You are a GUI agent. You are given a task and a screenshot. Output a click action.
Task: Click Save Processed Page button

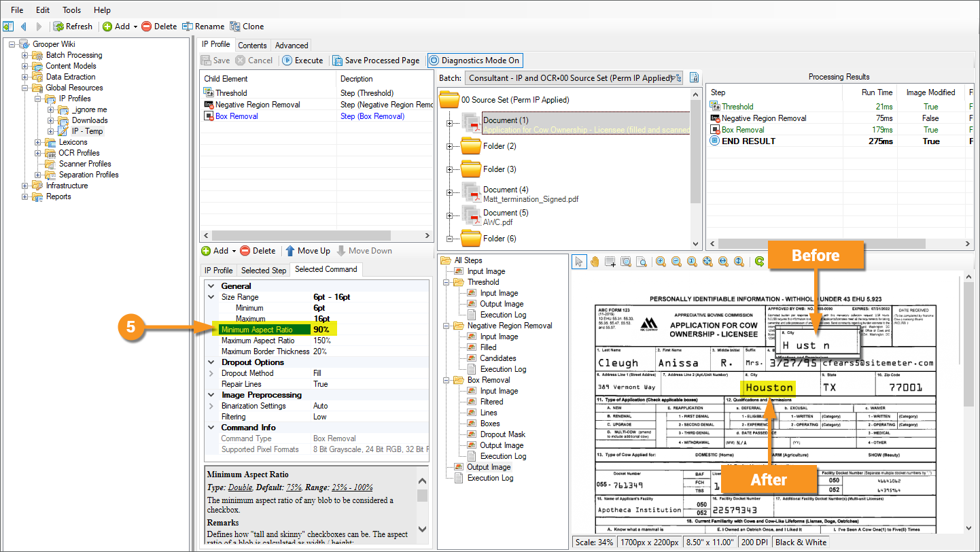click(376, 61)
